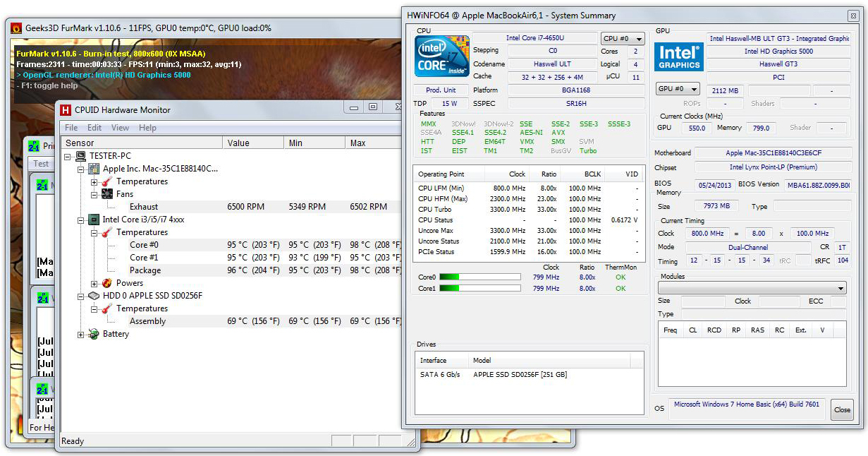Open the GPU #0 dropdown in HWiNFO64
Screen dimensions: 868x456
click(x=678, y=89)
